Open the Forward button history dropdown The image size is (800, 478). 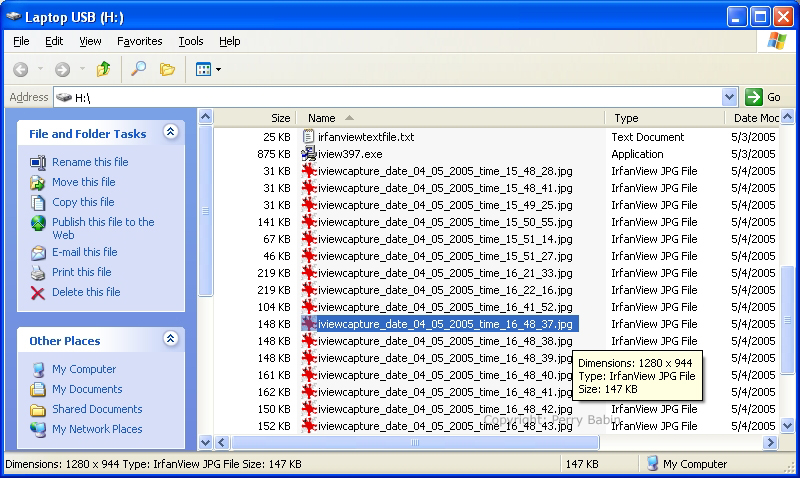82,69
